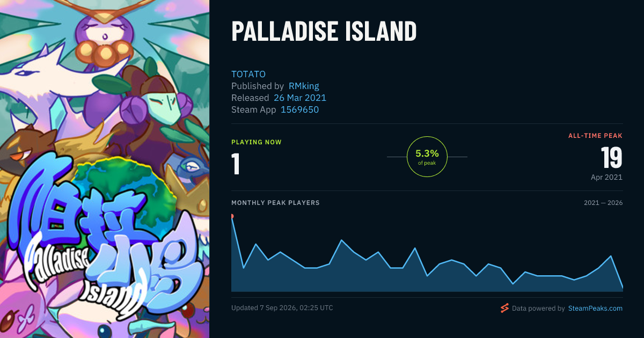The image size is (644, 338).
Task: Click the All-Time Peak label
Action: point(595,136)
